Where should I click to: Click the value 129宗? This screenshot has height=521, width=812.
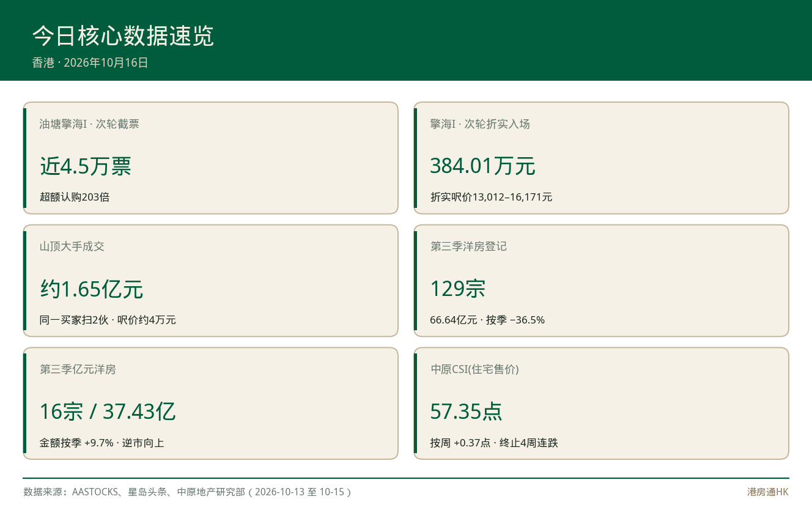458,289
